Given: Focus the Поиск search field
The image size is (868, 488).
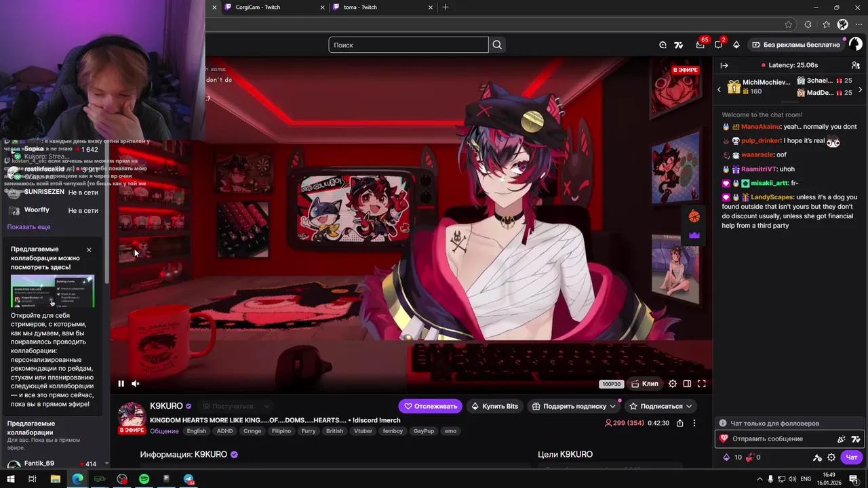Looking at the screenshot, I should tap(408, 45).
